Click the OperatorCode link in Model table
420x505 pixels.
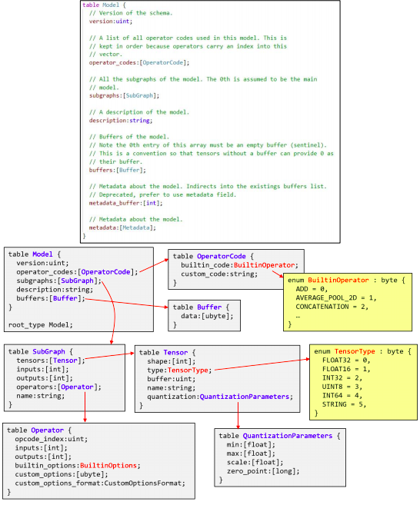pos(105,272)
